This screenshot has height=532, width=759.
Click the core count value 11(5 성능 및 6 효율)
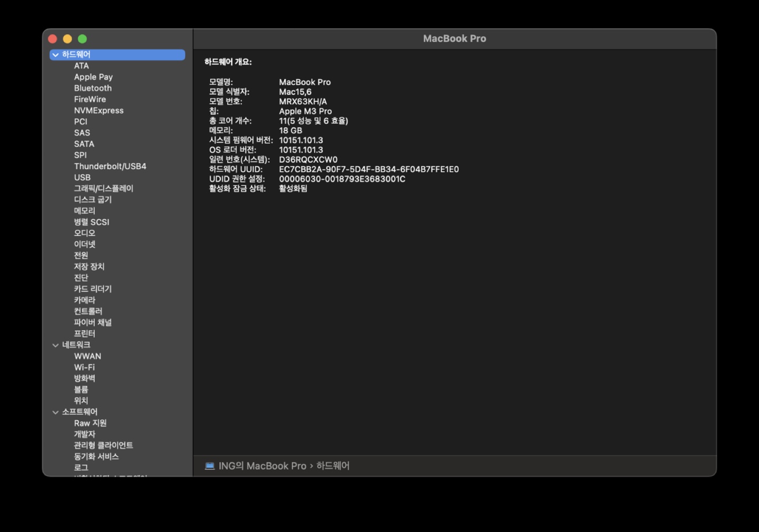pyautogui.click(x=314, y=121)
